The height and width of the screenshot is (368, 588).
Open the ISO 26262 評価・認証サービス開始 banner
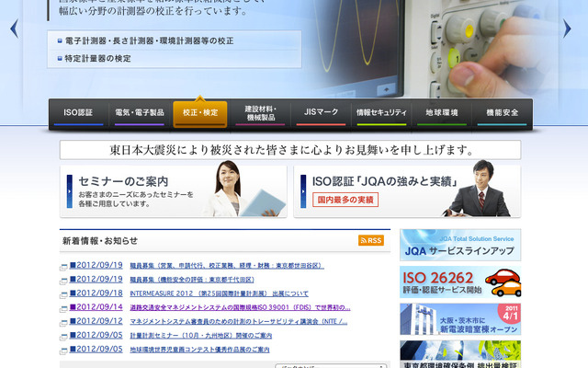coord(460,282)
